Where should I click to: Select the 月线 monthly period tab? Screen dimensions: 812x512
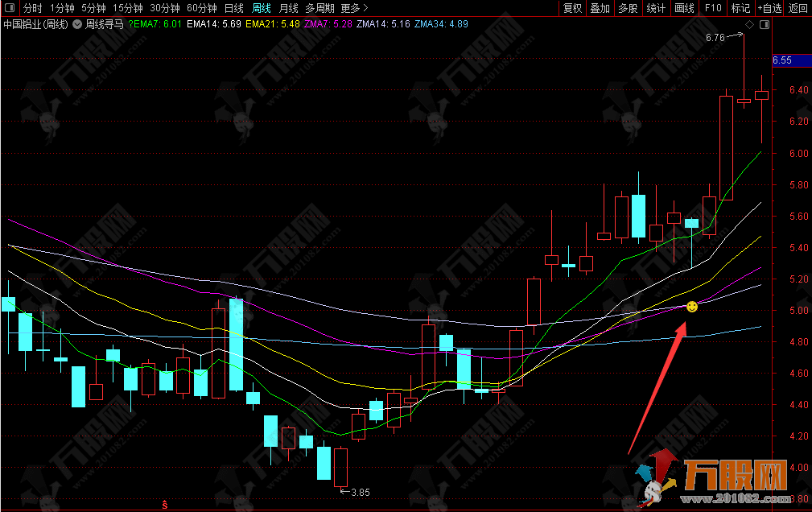pos(288,8)
